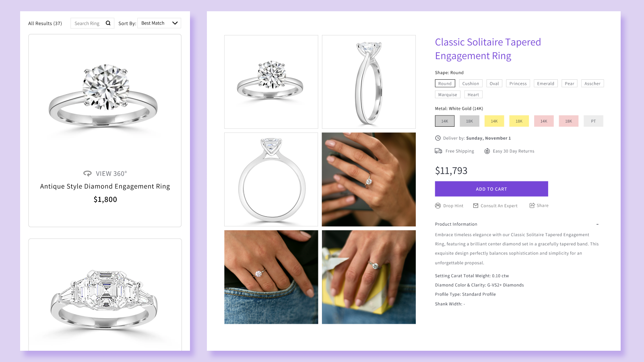Select the Cushion diamond shape
Screen dimensions: 644x362
471,83
